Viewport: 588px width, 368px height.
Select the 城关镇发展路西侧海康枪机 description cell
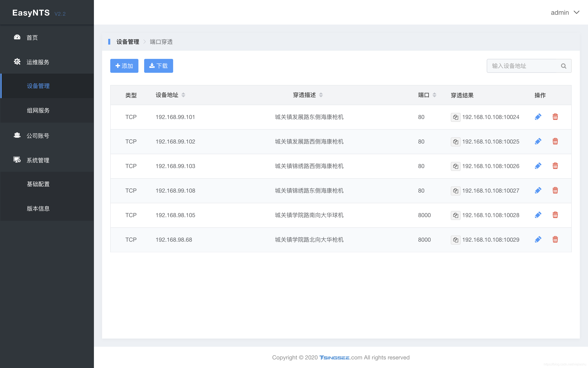pyautogui.click(x=309, y=142)
